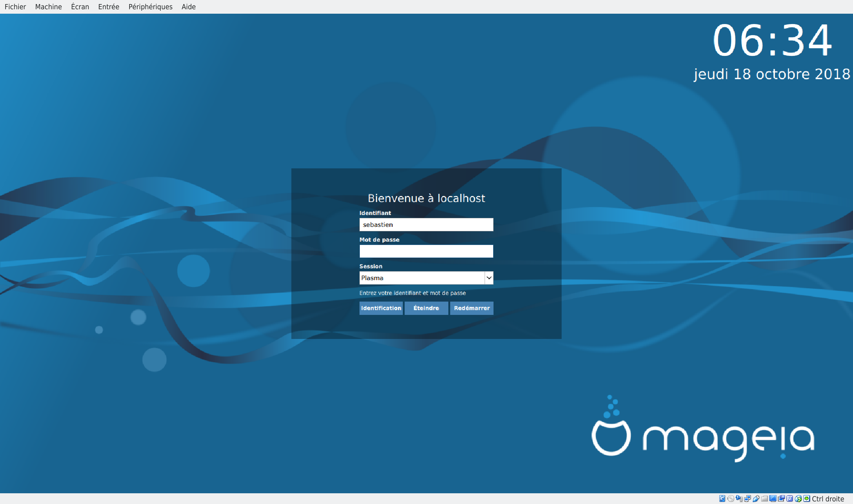This screenshot has width=853, height=504.
Task: Click the date jeudi 18 octobre 2018
Action: (x=772, y=74)
